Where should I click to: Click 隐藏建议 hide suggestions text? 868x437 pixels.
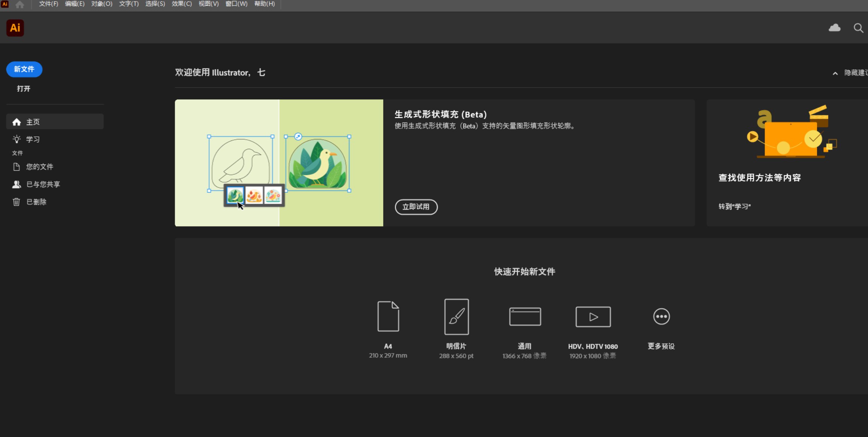click(x=856, y=73)
